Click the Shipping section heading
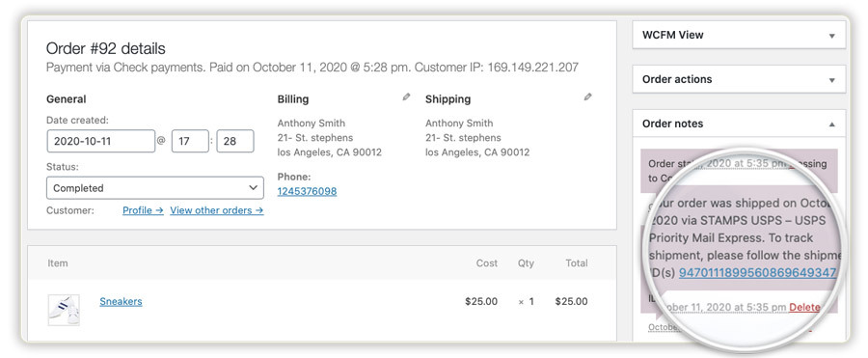This screenshot has width=868, height=358. point(448,99)
